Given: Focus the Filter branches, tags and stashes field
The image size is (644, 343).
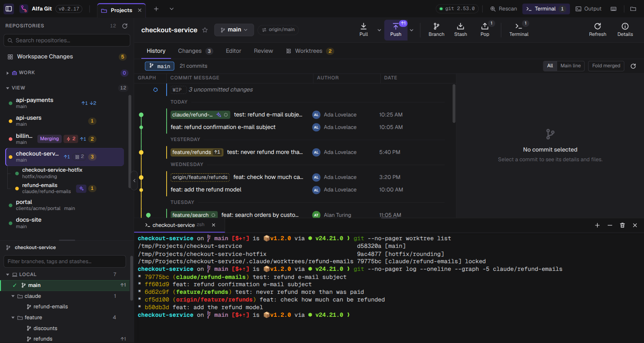Looking at the screenshot, I should click(65, 262).
